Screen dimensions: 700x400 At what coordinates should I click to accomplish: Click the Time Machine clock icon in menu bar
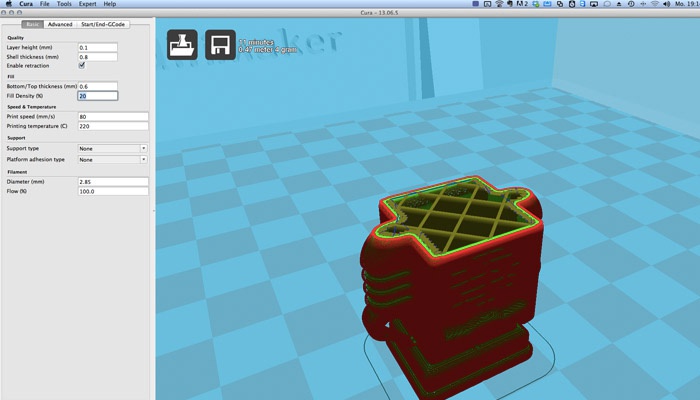click(631, 4)
